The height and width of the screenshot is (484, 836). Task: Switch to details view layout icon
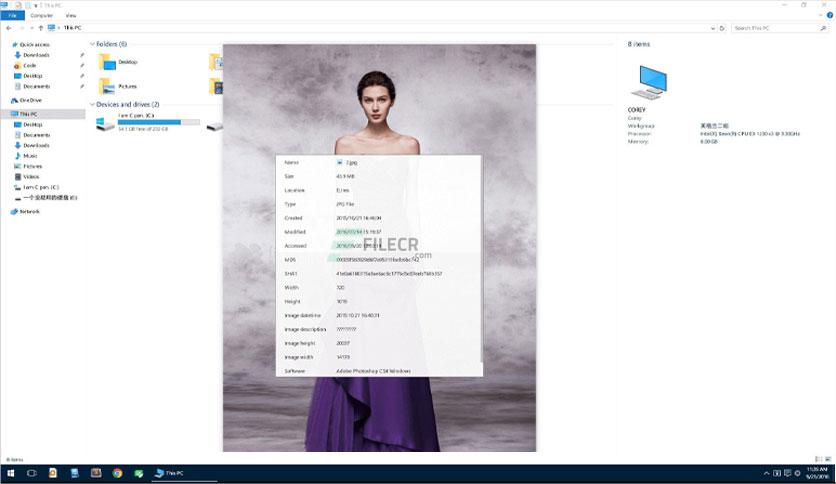[818, 459]
